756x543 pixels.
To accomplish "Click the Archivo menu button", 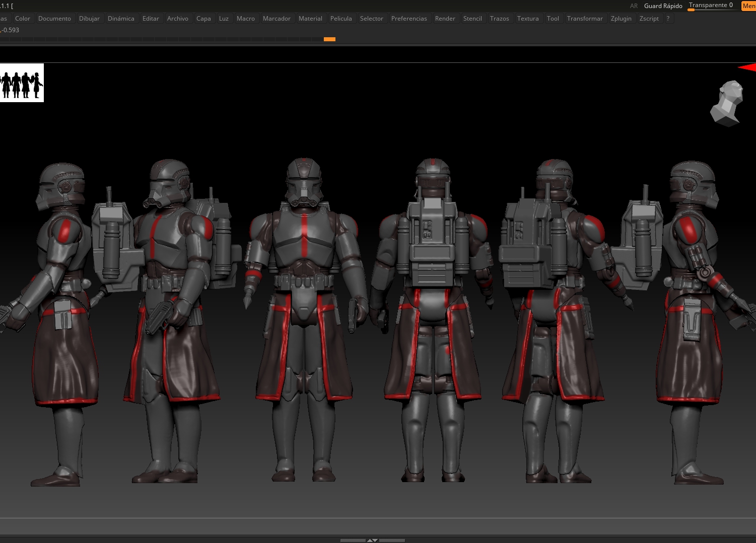I will tap(177, 19).
